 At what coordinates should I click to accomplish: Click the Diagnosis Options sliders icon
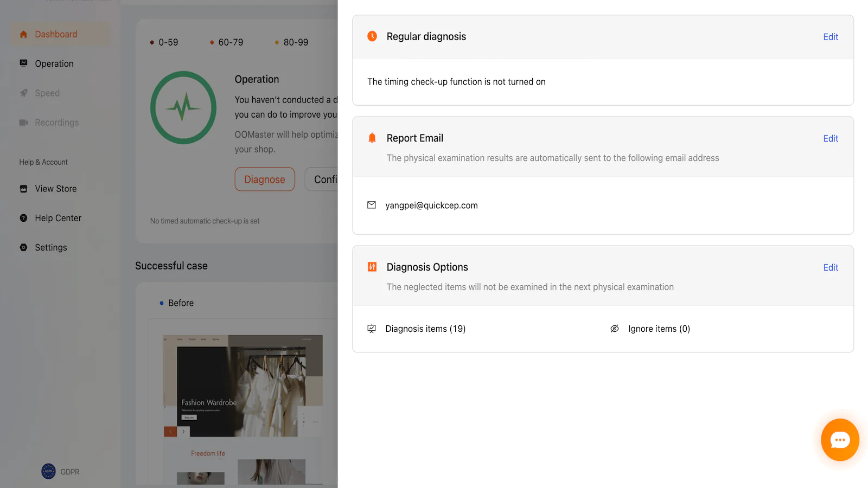pyautogui.click(x=372, y=267)
